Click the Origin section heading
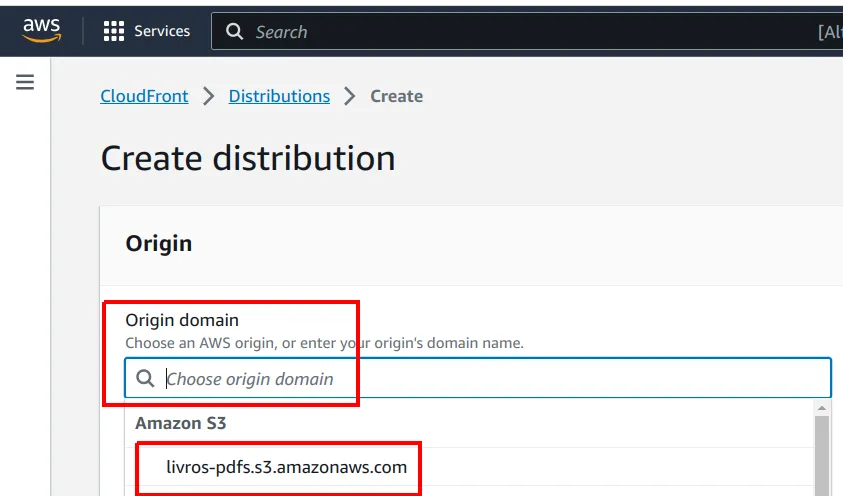This screenshot has height=496, width=843. click(x=159, y=243)
